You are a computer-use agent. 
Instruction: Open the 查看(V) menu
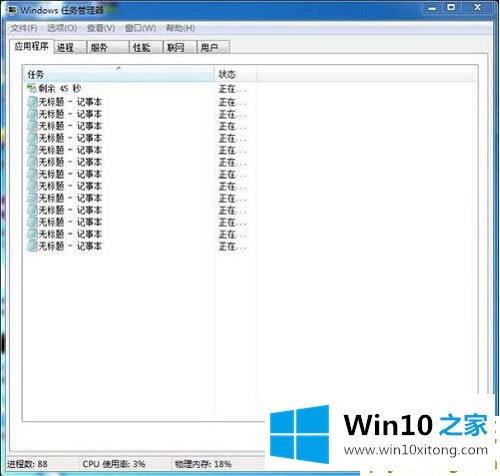pyautogui.click(x=101, y=28)
